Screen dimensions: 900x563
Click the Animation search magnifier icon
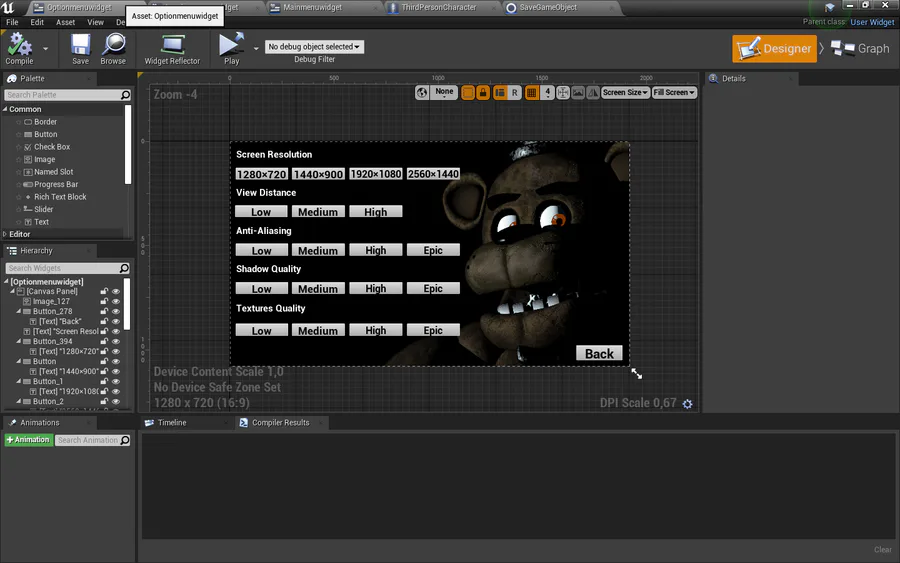pyautogui.click(x=125, y=440)
